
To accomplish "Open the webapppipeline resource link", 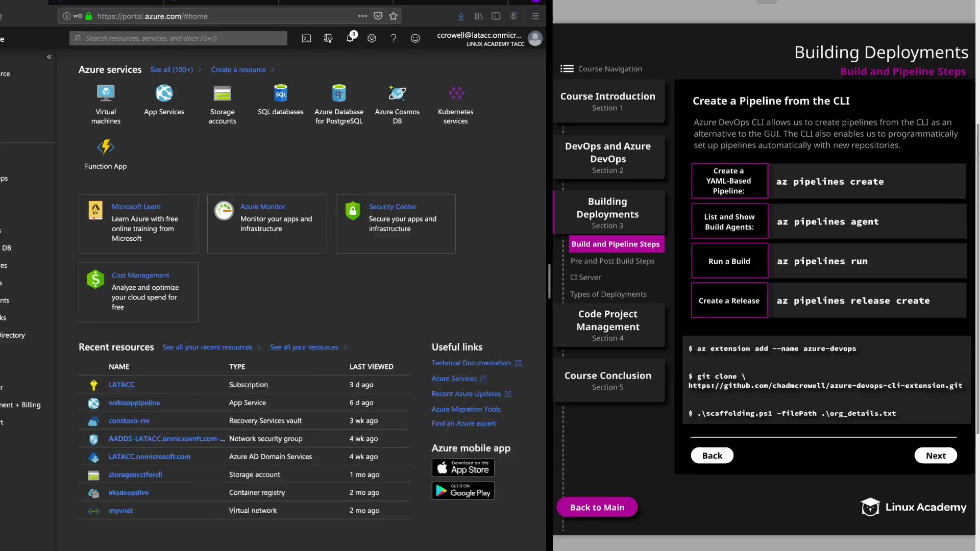I will point(134,403).
